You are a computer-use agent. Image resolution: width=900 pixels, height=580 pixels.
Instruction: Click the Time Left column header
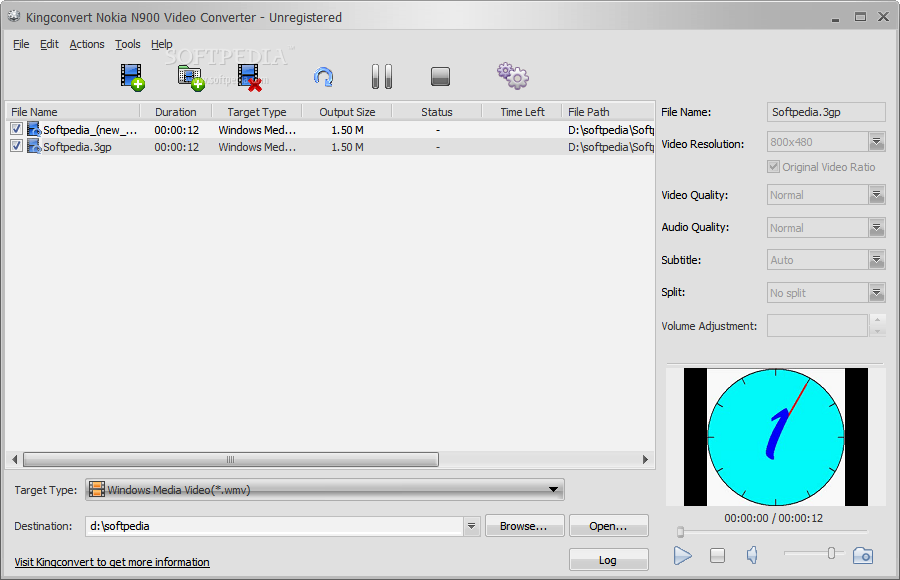pos(522,112)
